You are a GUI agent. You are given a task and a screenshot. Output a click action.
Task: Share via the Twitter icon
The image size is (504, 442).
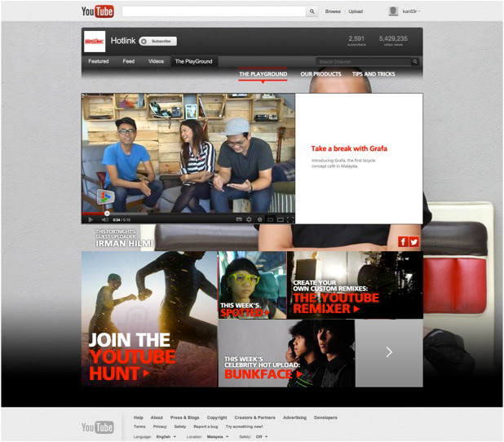[414, 241]
